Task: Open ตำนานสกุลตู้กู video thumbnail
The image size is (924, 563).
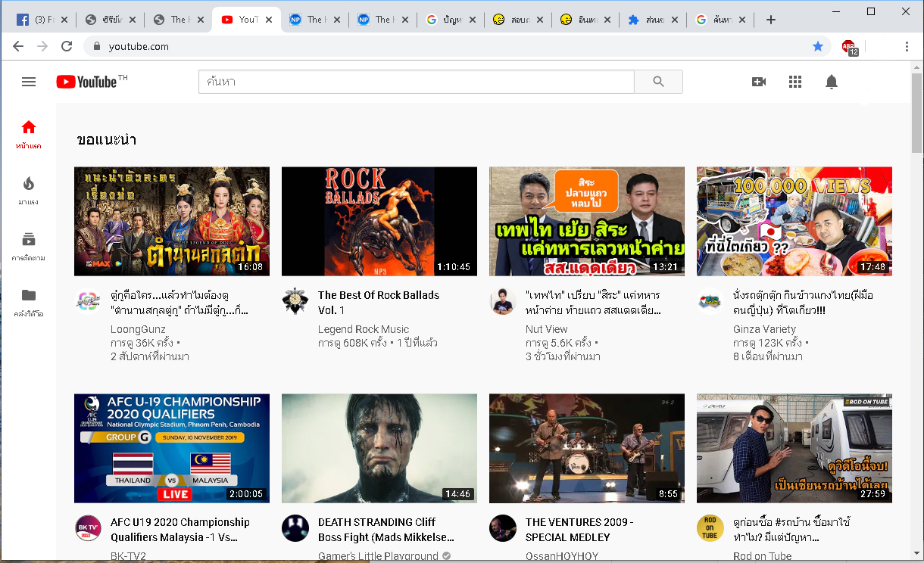Action: [172, 221]
